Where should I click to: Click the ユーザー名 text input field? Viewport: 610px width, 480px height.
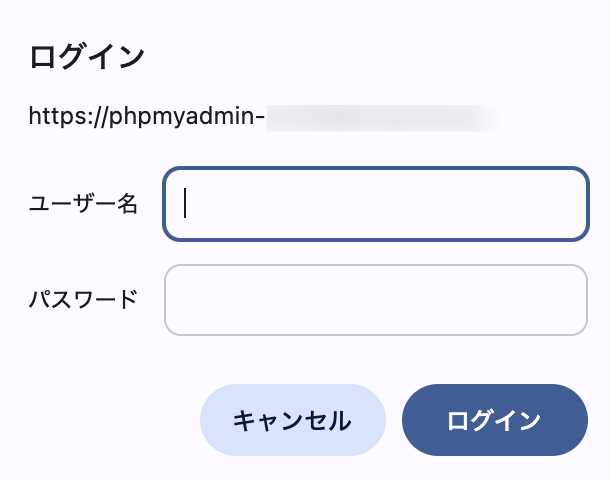[375, 204]
